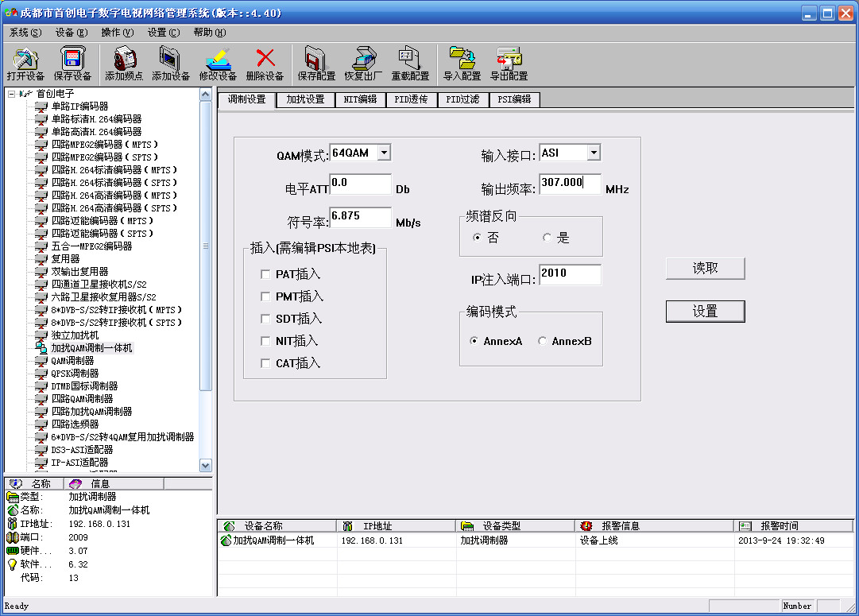The image size is (859, 616).
Task: Collapse the 首创电子 tree root
Action: [x=11, y=94]
